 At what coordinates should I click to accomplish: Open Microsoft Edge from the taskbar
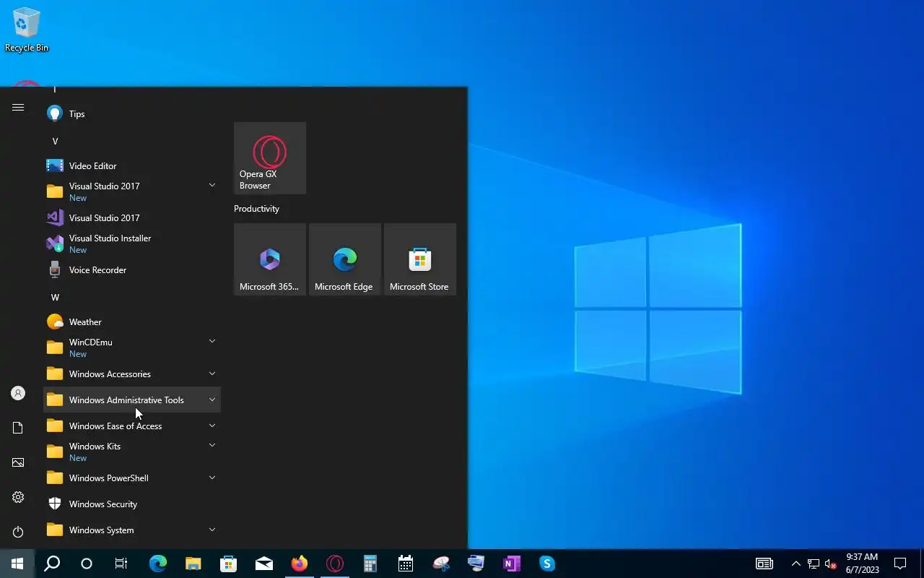tap(157, 564)
